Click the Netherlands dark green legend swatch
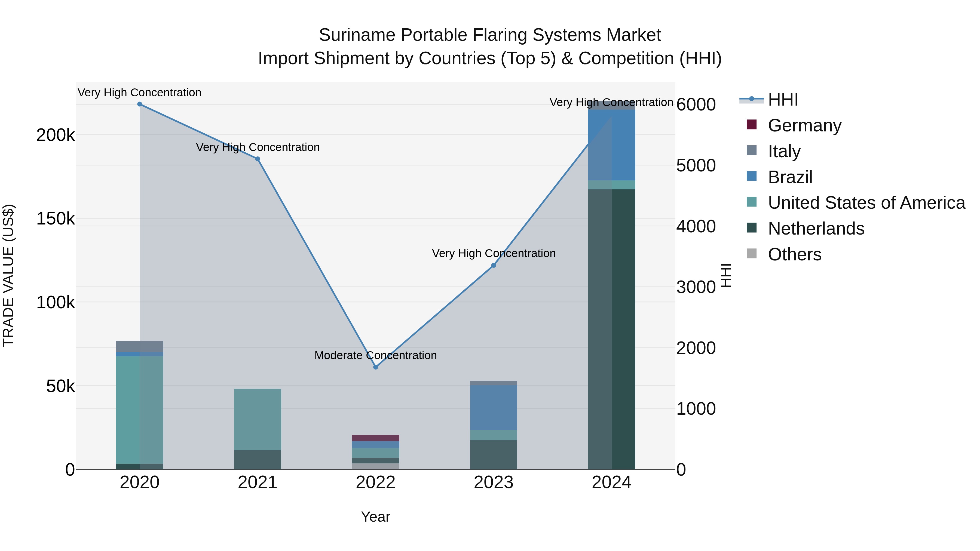980x551 pixels. 752,228
